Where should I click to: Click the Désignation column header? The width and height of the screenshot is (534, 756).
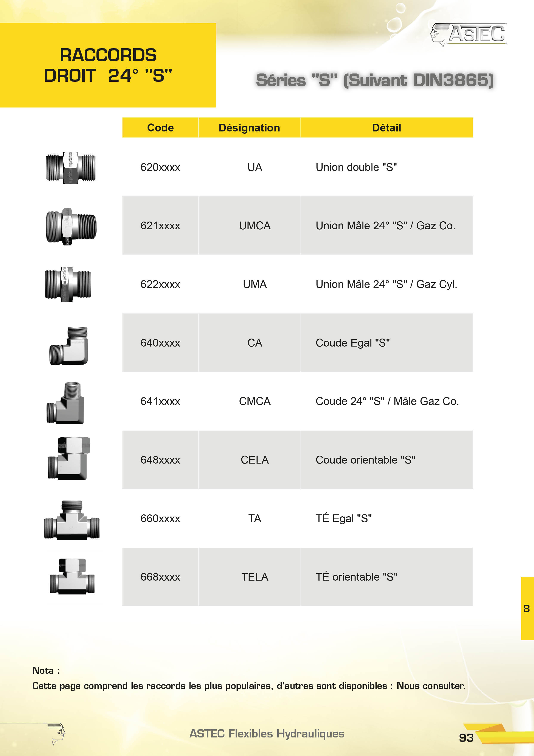click(x=249, y=128)
